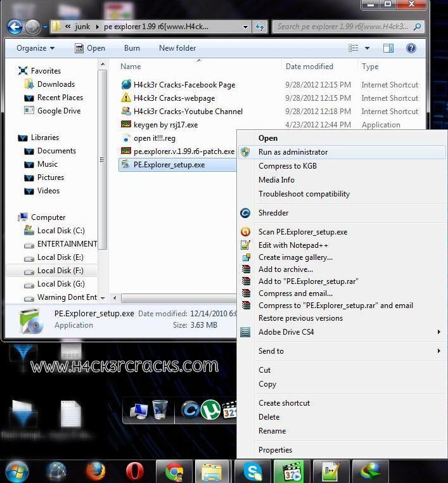This screenshot has height=483, width=448.
Task: Select the ENTERTAINMENT drive
Action: [x=67, y=243]
